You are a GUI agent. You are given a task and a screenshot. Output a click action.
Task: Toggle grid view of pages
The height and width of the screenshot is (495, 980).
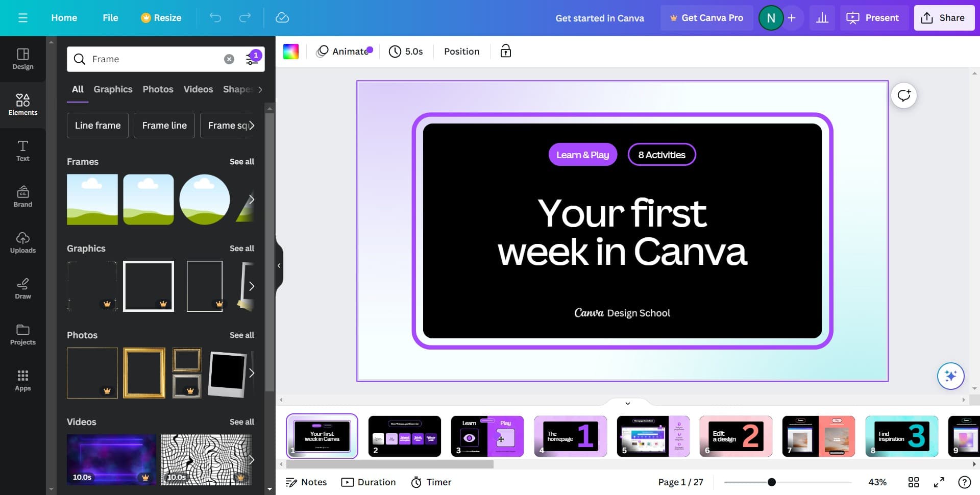[x=914, y=482]
